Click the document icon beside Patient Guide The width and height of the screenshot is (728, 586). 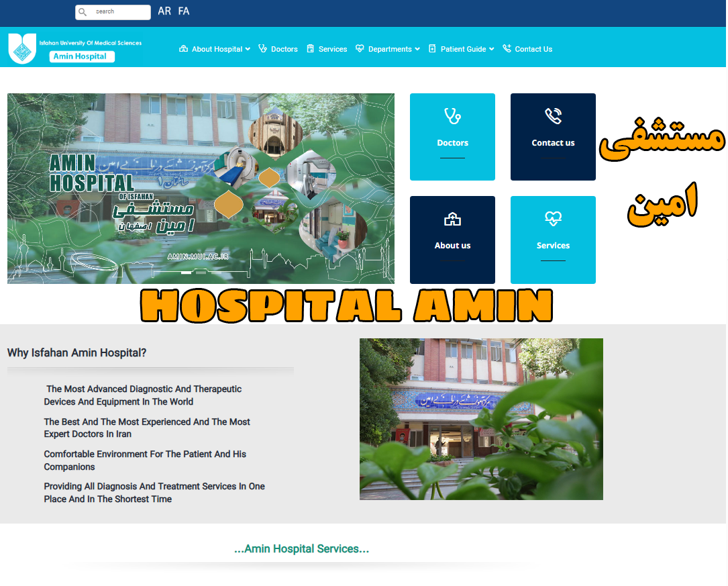click(432, 49)
